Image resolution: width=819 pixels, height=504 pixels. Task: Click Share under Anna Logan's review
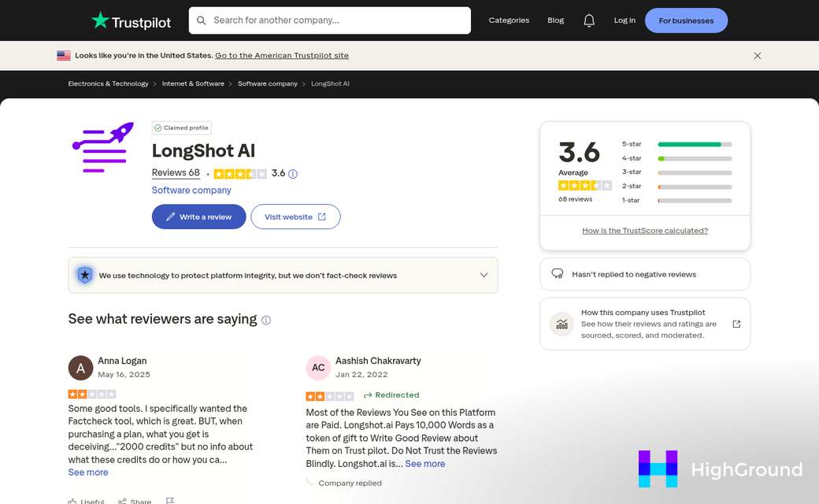coord(135,502)
